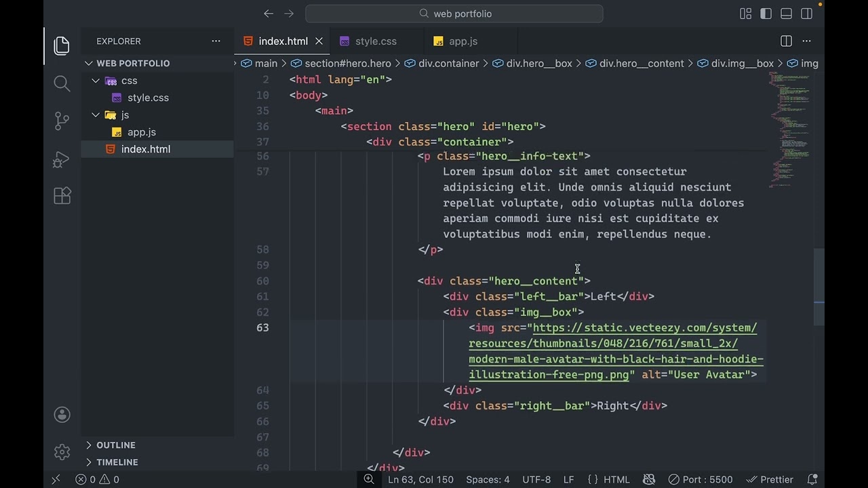Click the sticky line div class="container"
Viewport: 868px width, 488px height.
pyautogui.click(x=440, y=142)
